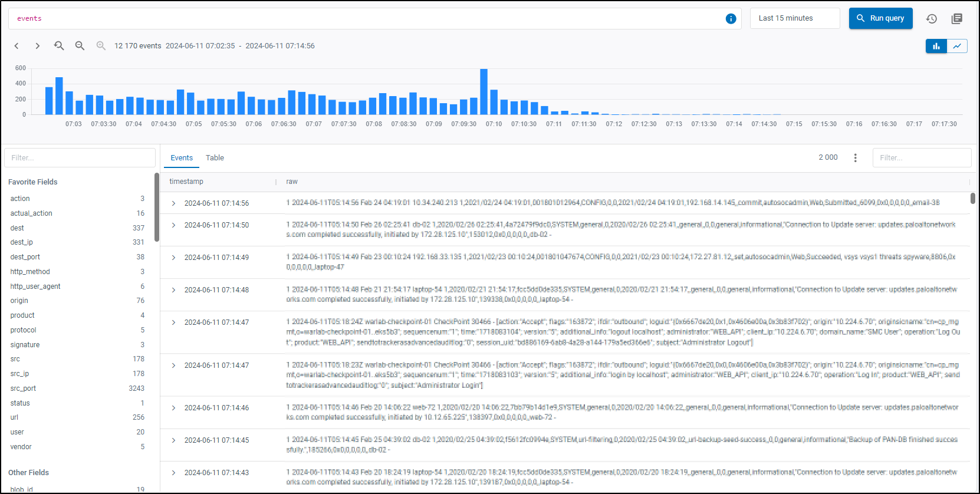This screenshot has height=494, width=980.
Task: Open the query history icon
Action: 932,19
